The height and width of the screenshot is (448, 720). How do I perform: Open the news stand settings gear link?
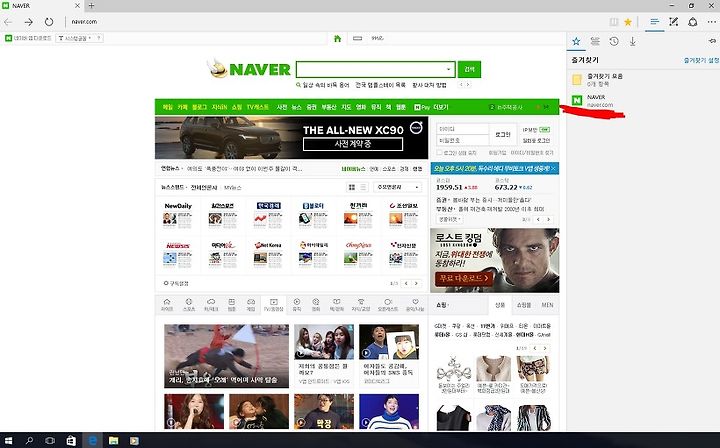pyautogui.click(x=176, y=283)
